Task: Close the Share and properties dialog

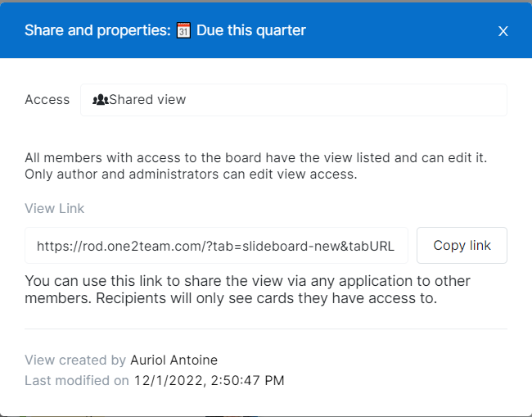Action: tap(503, 31)
